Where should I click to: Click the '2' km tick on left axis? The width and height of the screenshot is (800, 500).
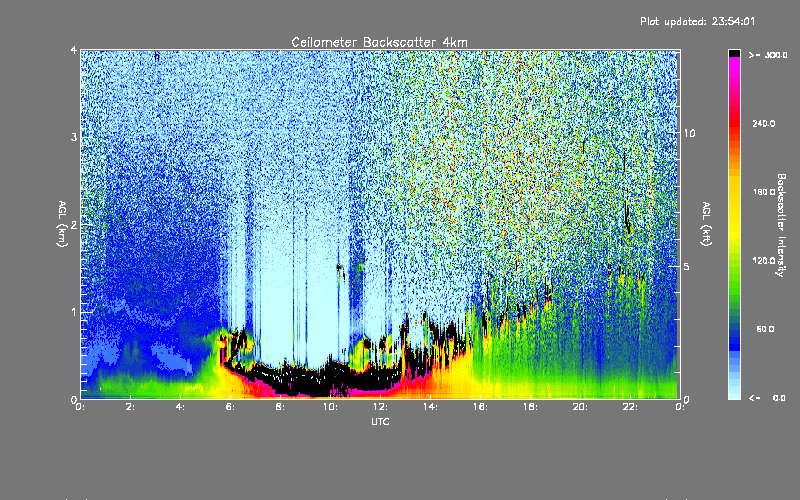click(74, 224)
